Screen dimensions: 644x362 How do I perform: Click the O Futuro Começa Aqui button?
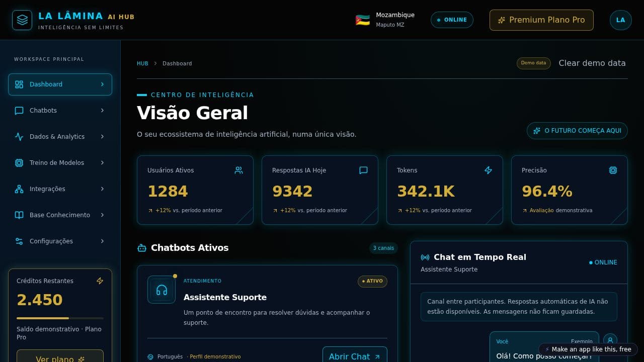(x=577, y=131)
